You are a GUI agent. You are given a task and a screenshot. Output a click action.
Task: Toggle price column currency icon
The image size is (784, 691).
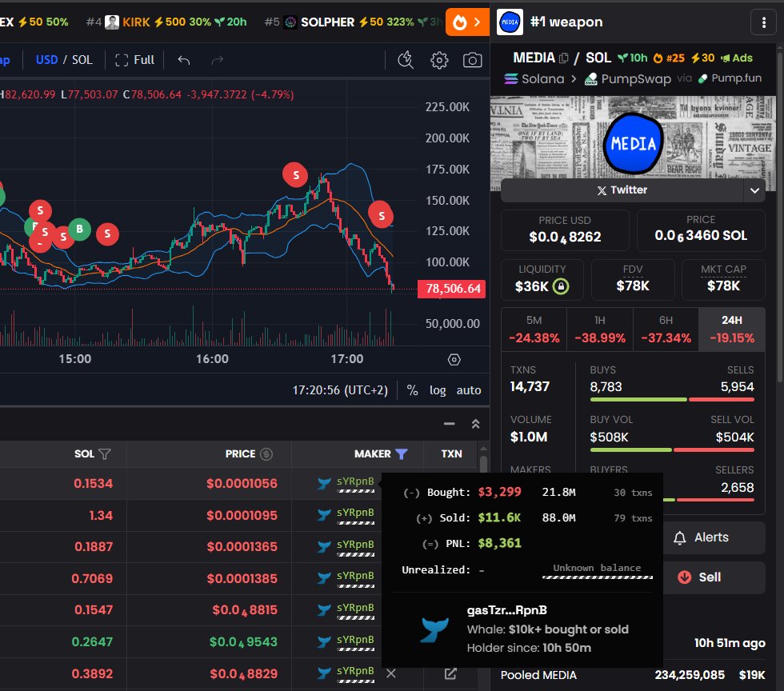click(266, 454)
